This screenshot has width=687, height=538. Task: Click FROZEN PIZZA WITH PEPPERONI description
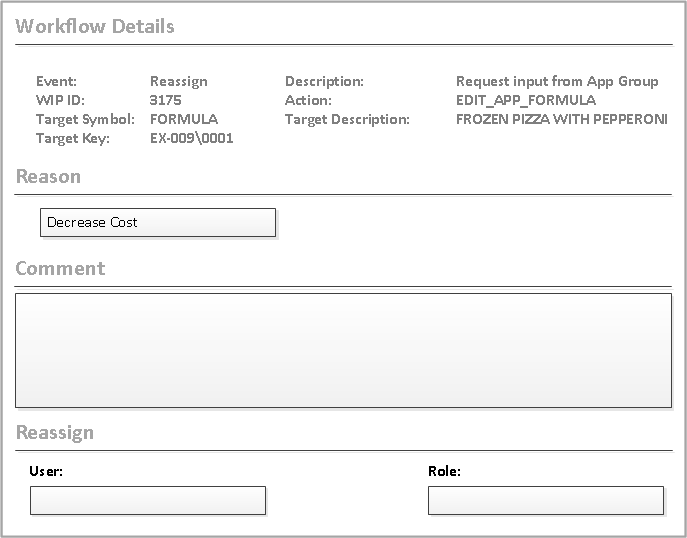561,119
